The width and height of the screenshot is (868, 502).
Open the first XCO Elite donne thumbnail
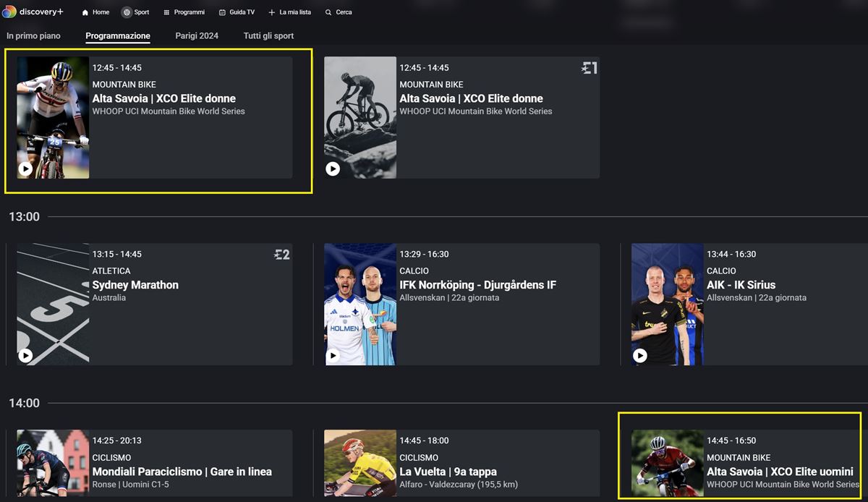(x=53, y=118)
